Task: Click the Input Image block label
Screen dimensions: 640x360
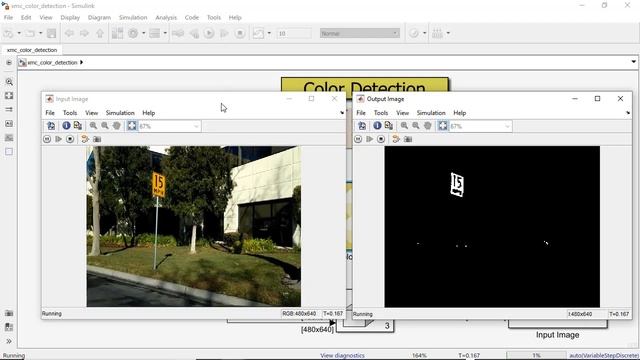Action: click(x=558, y=335)
